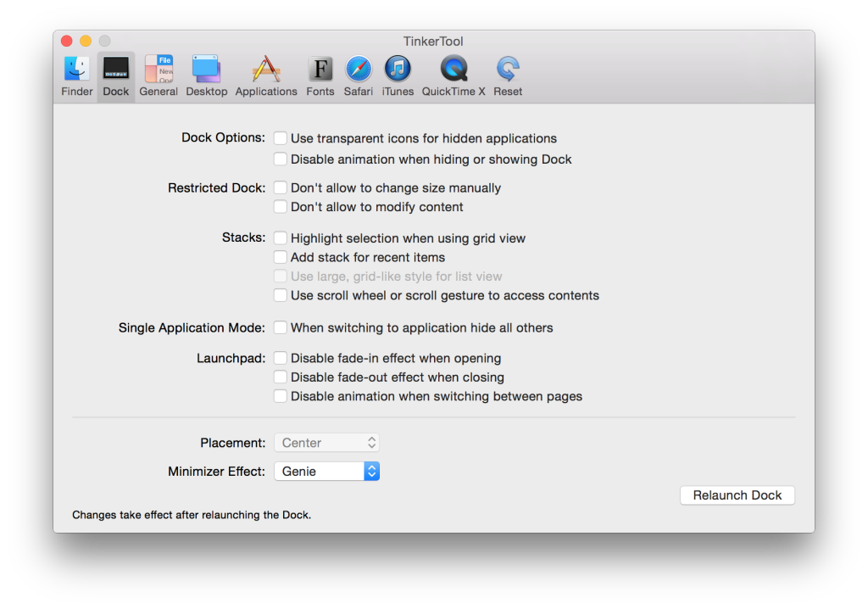Click the Reset pane icon
The width and height of the screenshot is (868, 609).
508,70
